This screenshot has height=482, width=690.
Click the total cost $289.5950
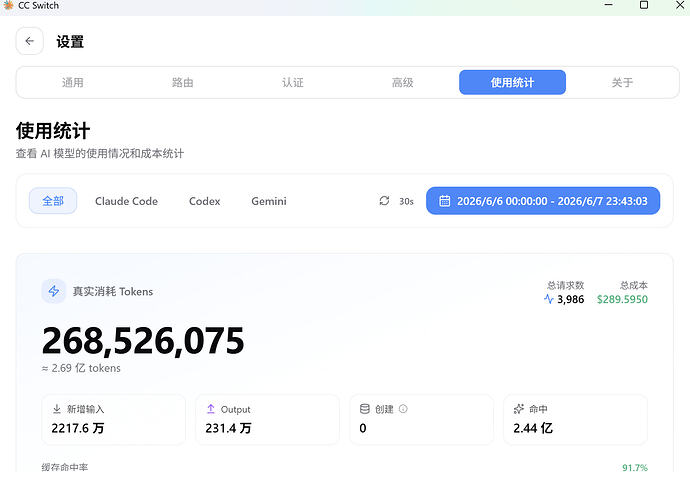[x=622, y=299]
